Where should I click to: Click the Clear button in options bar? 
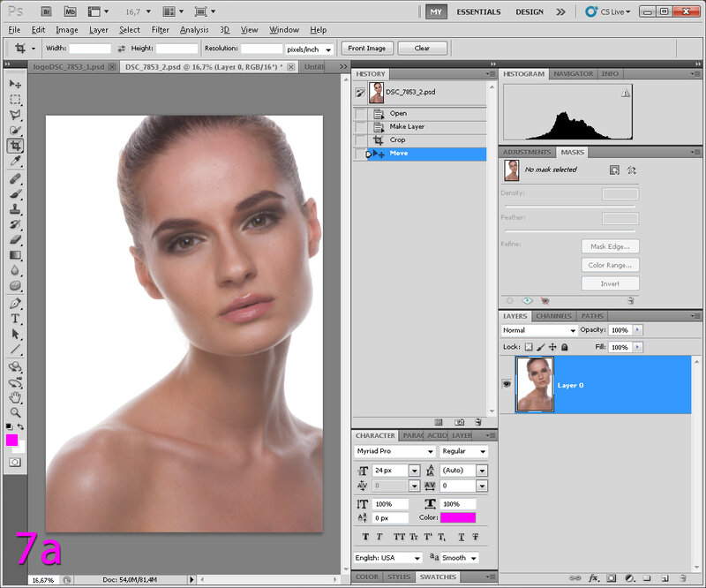[x=422, y=49]
